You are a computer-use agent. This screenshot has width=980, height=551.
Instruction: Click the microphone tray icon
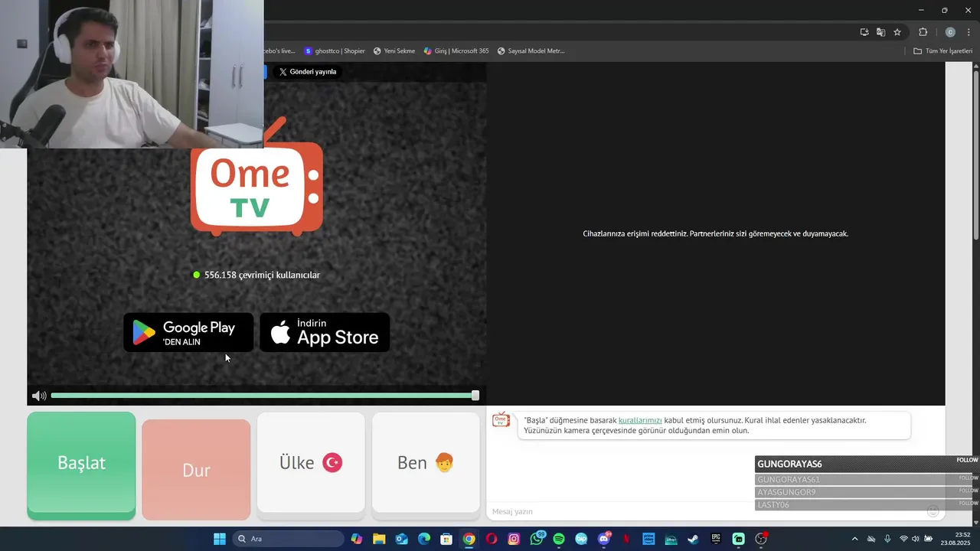click(x=887, y=539)
